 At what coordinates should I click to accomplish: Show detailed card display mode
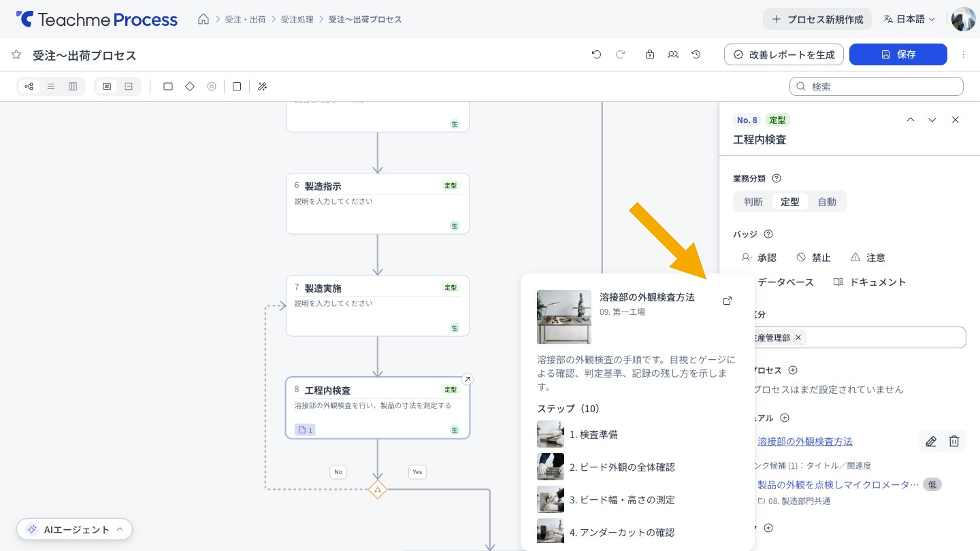pos(107,86)
